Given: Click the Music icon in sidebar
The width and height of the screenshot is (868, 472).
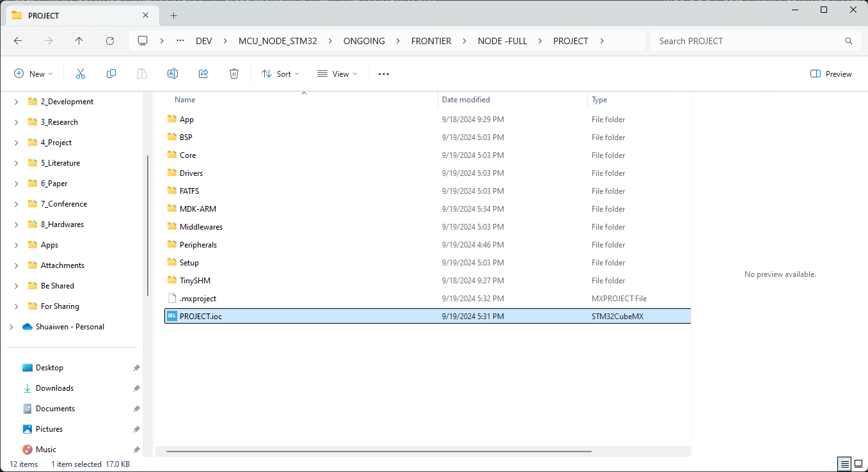Looking at the screenshot, I should (x=28, y=450).
